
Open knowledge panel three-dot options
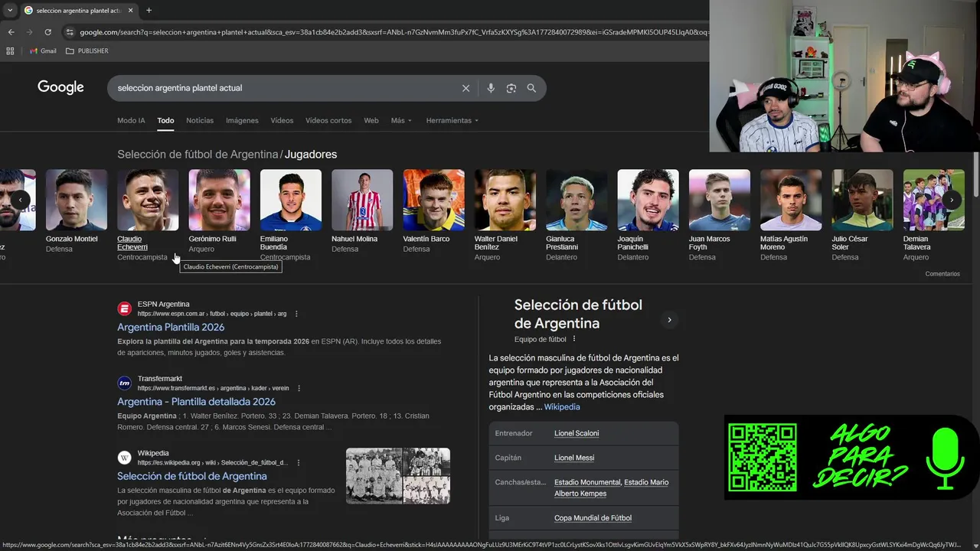(x=573, y=339)
